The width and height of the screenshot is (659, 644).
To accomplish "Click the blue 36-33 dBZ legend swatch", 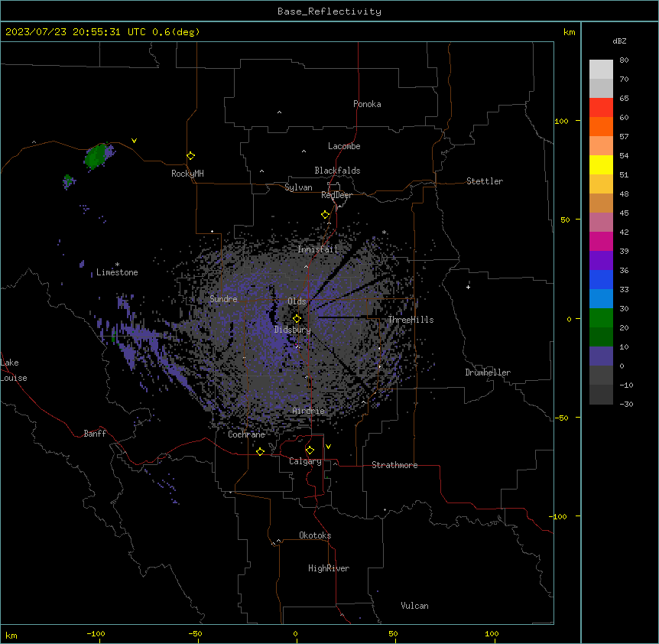I will coord(601,279).
